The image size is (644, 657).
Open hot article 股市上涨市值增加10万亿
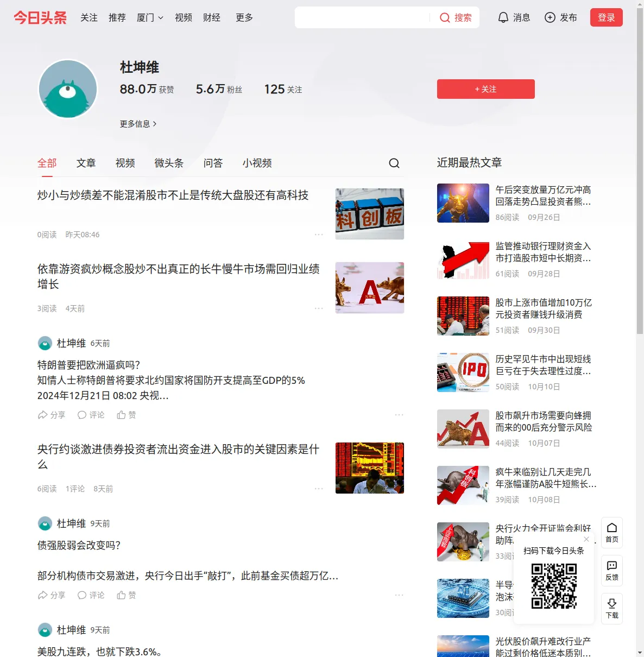[x=543, y=308]
